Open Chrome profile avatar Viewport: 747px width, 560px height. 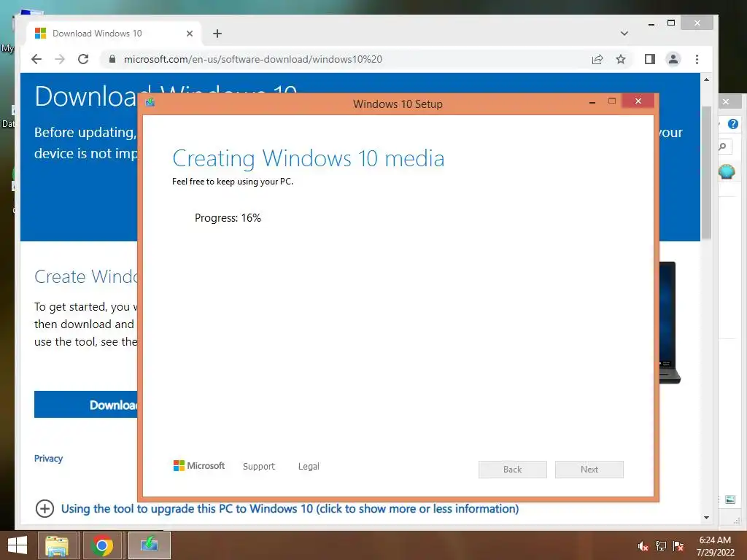tap(673, 59)
